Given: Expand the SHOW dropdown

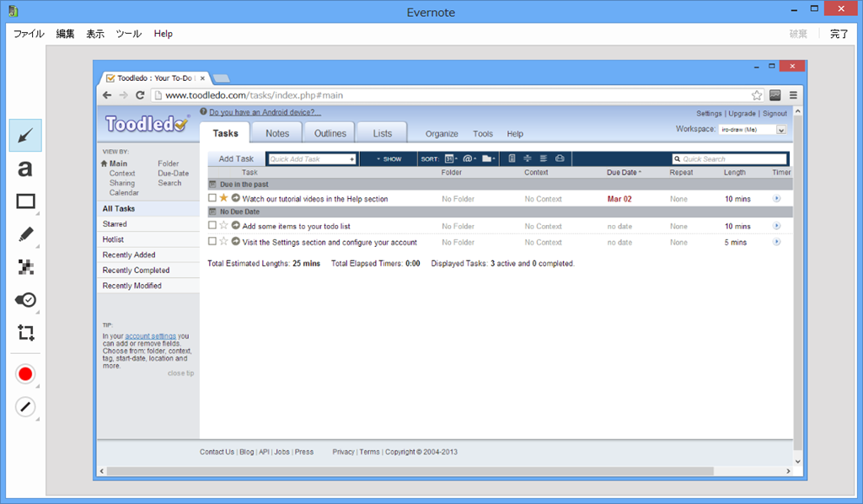Looking at the screenshot, I should [389, 159].
